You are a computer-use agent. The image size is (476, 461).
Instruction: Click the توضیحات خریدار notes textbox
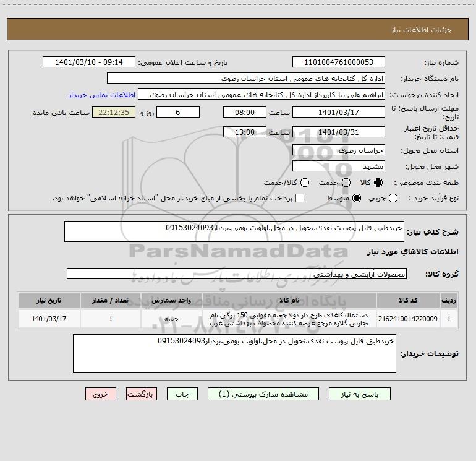[234, 353]
